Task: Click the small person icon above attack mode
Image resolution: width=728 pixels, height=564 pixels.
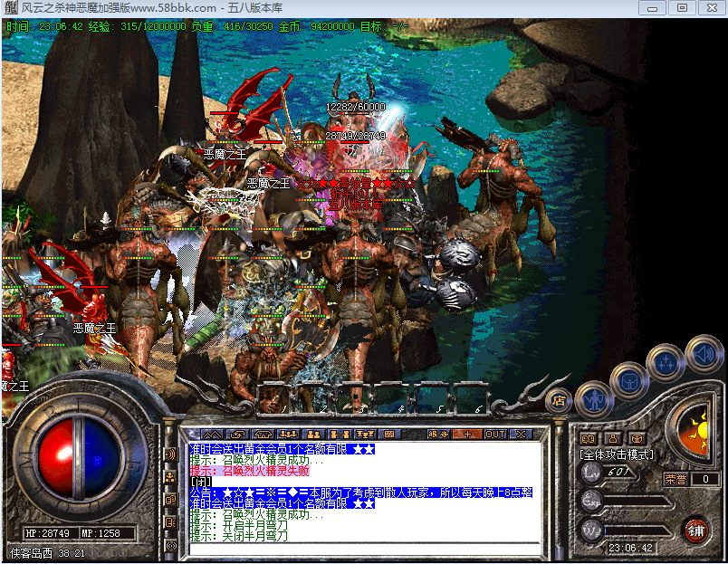Action: [613, 439]
